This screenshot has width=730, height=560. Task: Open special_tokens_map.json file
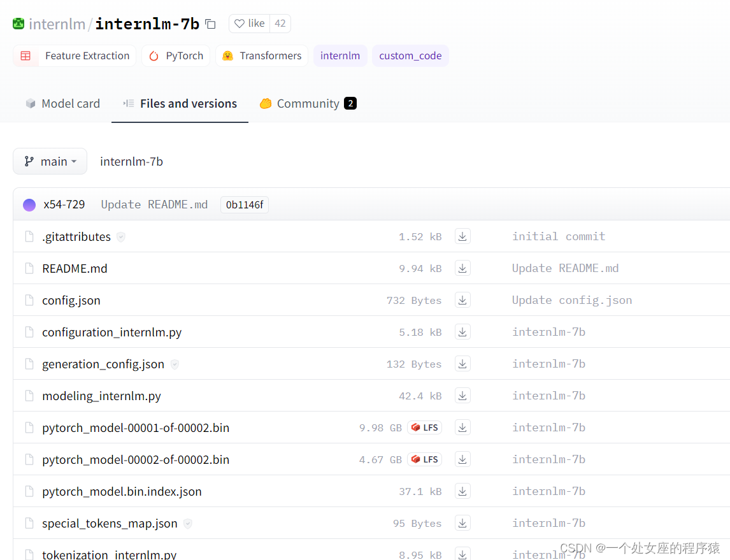tap(110, 524)
